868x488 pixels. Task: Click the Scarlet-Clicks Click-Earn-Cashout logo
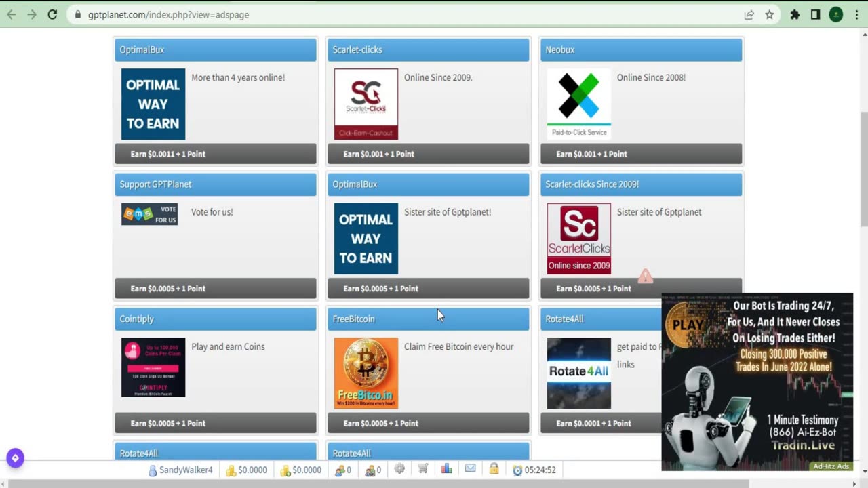pos(366,104)
